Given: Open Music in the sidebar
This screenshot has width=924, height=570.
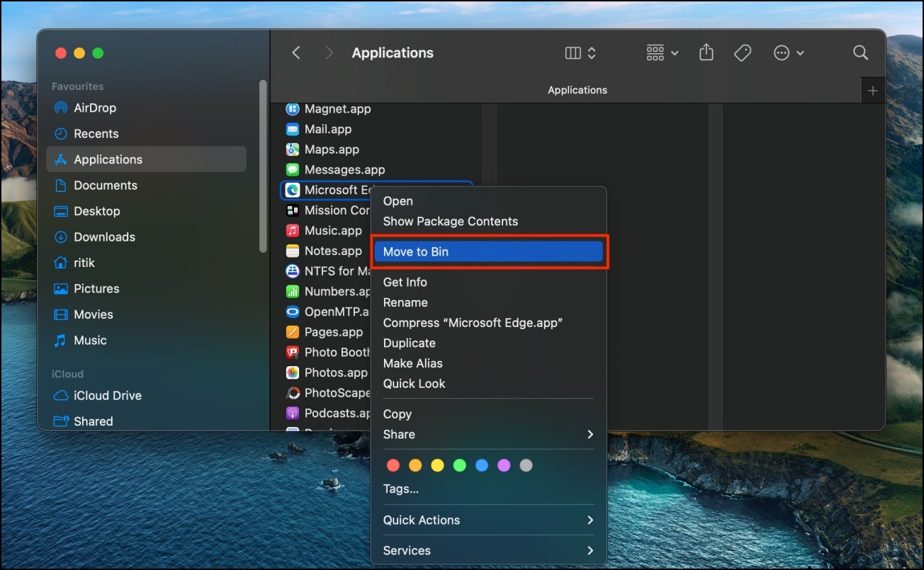Looking at the screenshot, I should [146, 341].
